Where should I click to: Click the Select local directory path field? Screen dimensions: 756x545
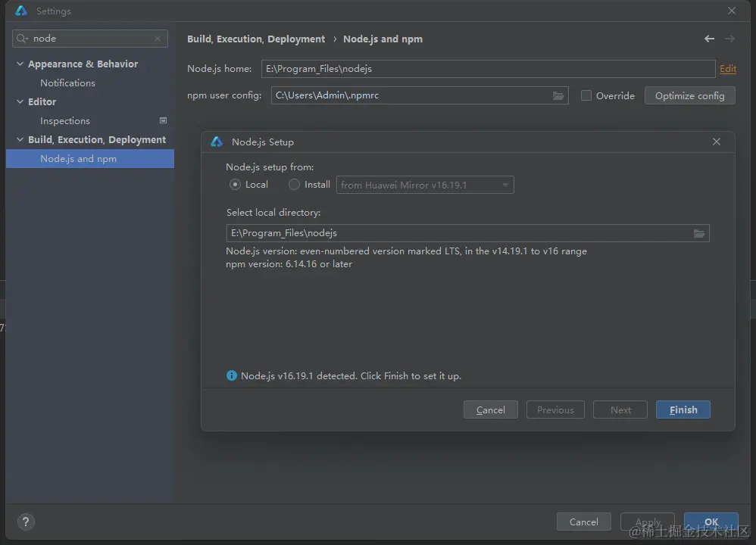click(467, 233)
